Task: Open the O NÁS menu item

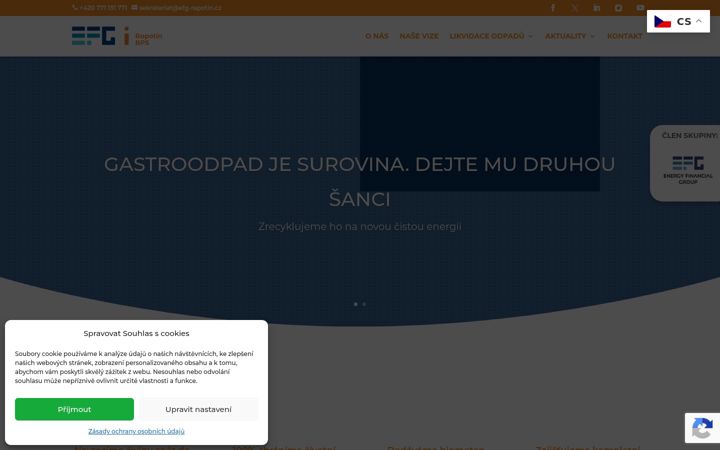Action: pos(377,36)
